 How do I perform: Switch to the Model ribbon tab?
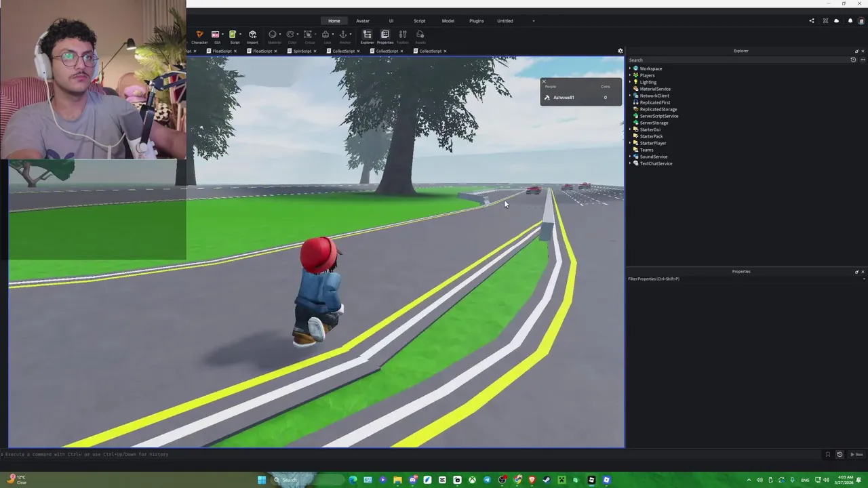[448, 21]
